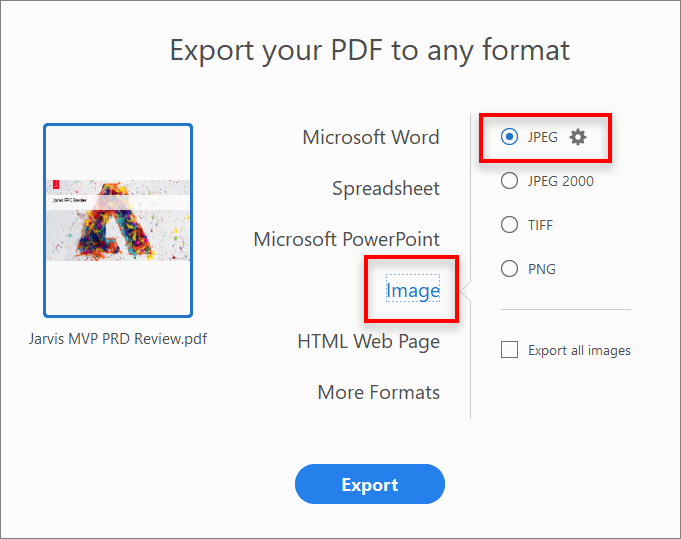Select the Image format option
681x539 pixels.
pyautogui.click(x=413, y=291)
